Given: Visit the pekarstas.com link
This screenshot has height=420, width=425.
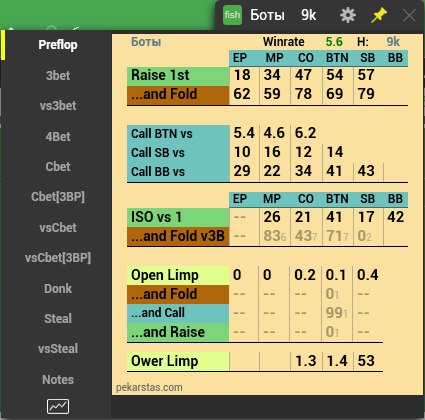Looking at the screenshot, I should [149, 387].
